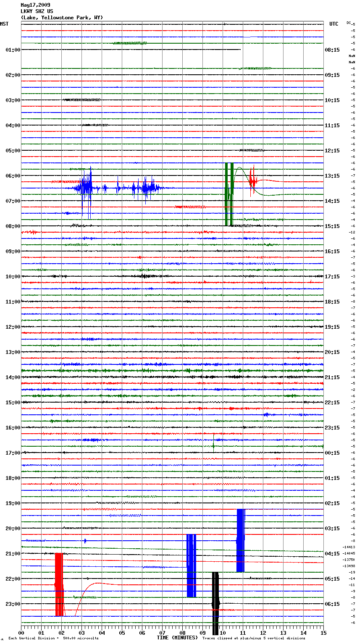Click the Lake, Yellowstone Park, WY title
The image size is (357, 644).
tap(62, 18)
